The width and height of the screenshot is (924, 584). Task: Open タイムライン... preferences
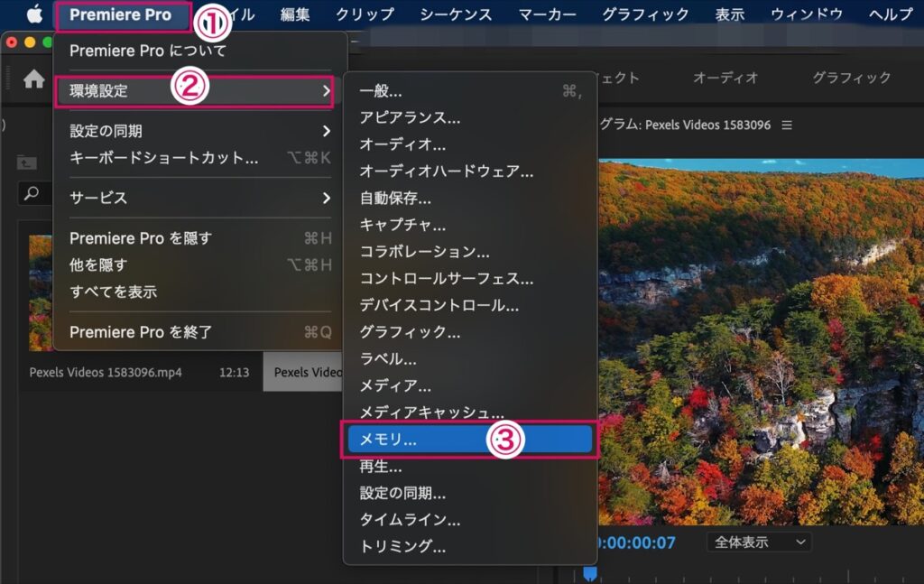470,519
